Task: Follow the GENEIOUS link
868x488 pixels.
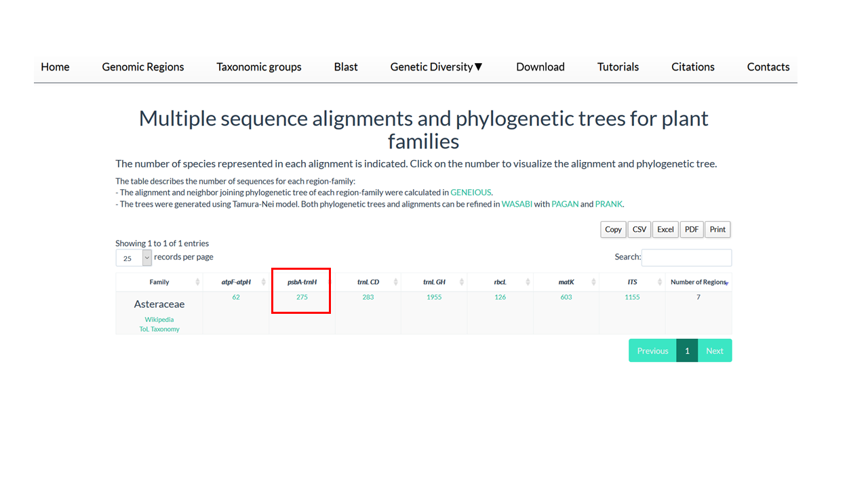Action: (x=471, y=192)
